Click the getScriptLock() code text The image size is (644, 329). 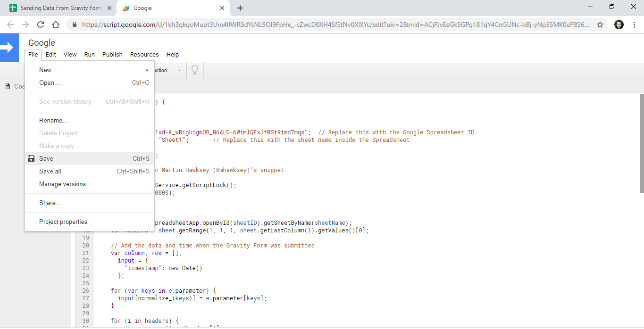click(209, 185)
